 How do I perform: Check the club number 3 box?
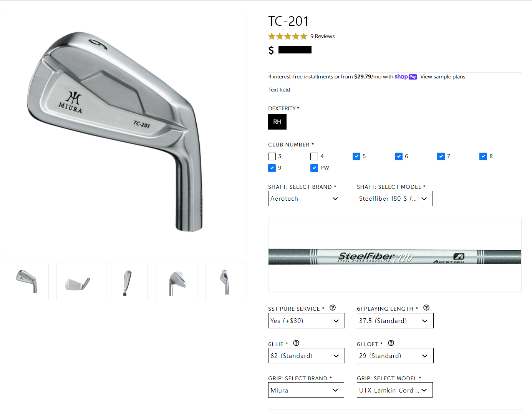coord(272,156)
